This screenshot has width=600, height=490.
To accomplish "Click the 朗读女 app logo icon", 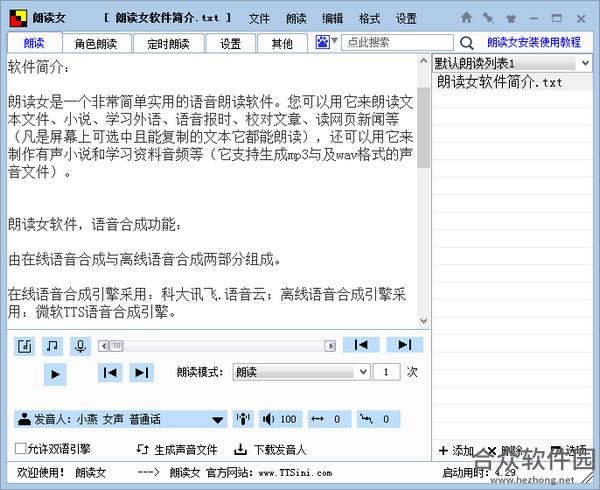I will click(18, 18).
